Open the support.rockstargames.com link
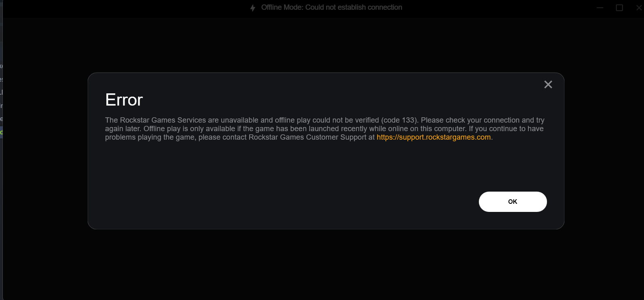The image size is (644, 300). pos(434,137)
